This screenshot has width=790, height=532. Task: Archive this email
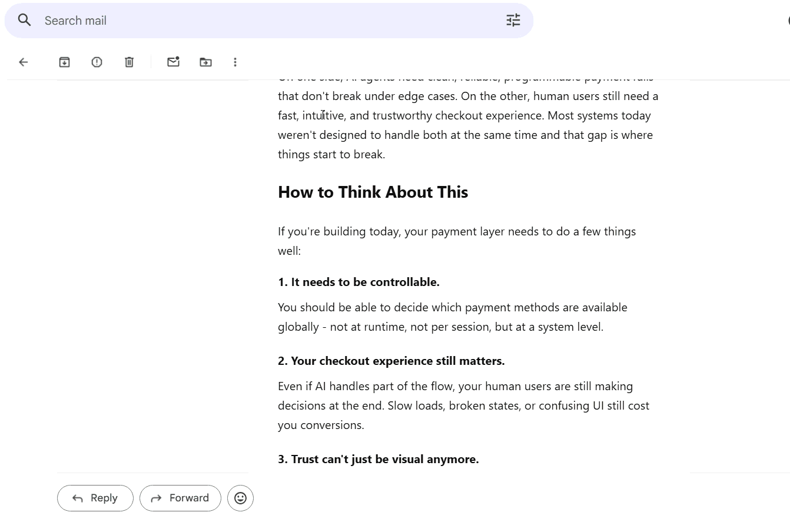tap(65, 62)
